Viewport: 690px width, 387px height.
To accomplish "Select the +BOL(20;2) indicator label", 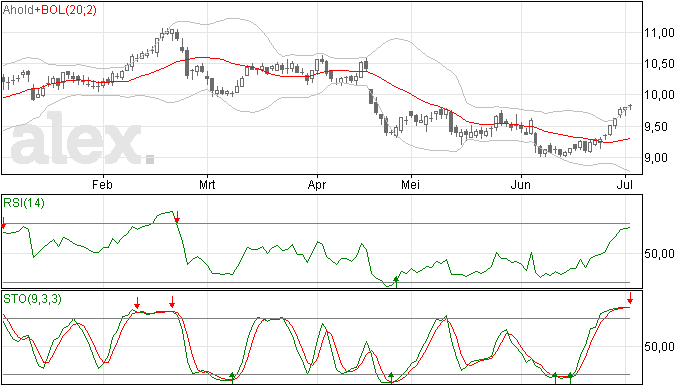I will click(x=65, y=10).
